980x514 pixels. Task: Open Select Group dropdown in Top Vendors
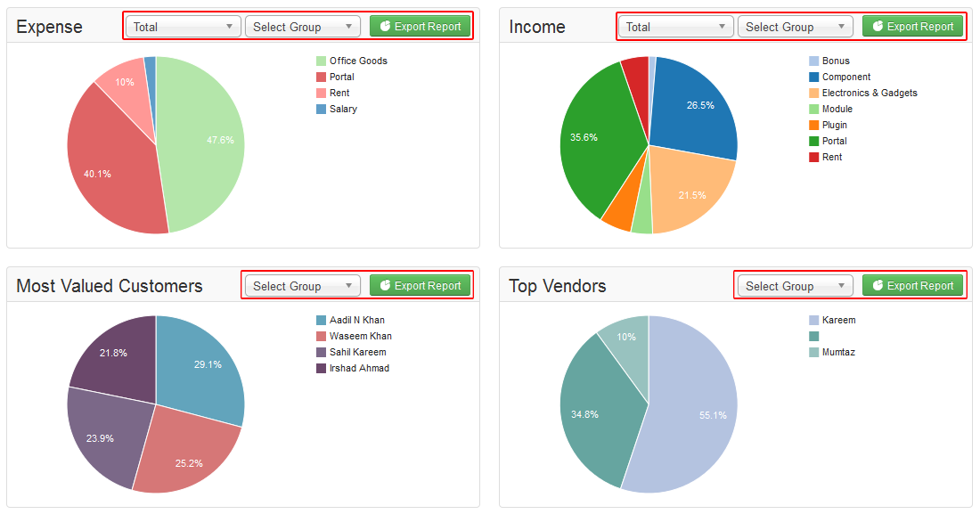[x=795, y=286]
